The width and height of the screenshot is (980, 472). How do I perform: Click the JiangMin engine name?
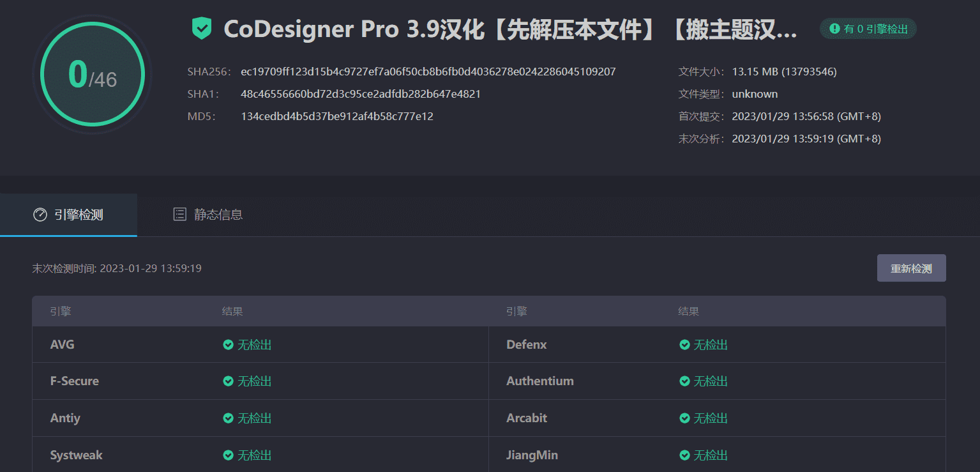532,455
